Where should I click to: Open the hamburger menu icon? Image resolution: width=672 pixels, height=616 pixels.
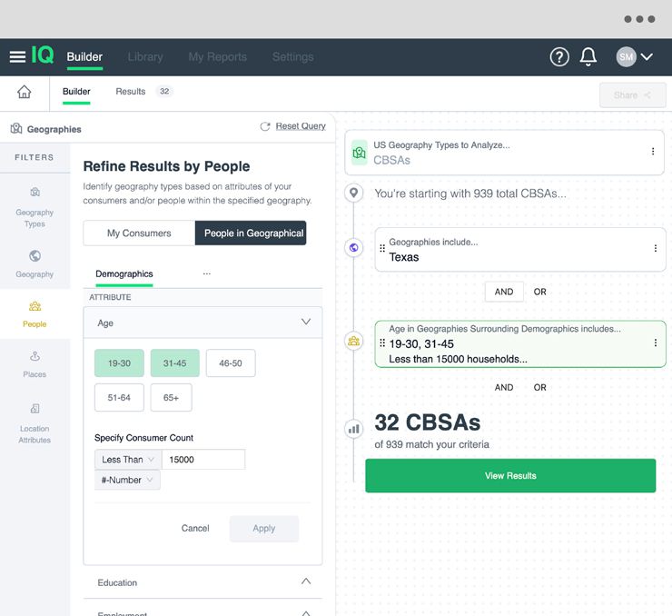[17, 56]
